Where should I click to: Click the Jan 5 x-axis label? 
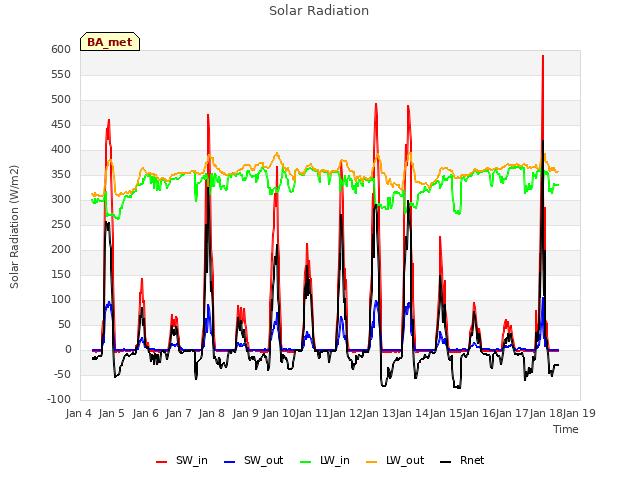click(112, 413)
